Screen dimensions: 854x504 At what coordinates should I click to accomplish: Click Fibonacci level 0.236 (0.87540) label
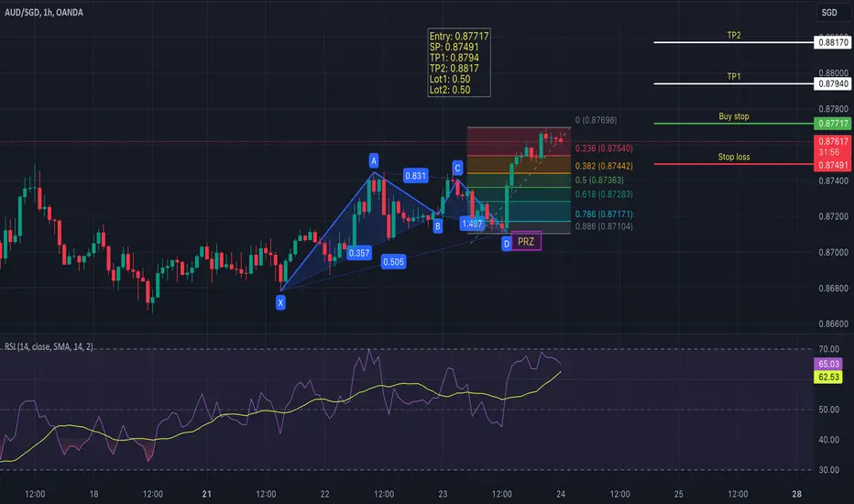coord(604,148)
